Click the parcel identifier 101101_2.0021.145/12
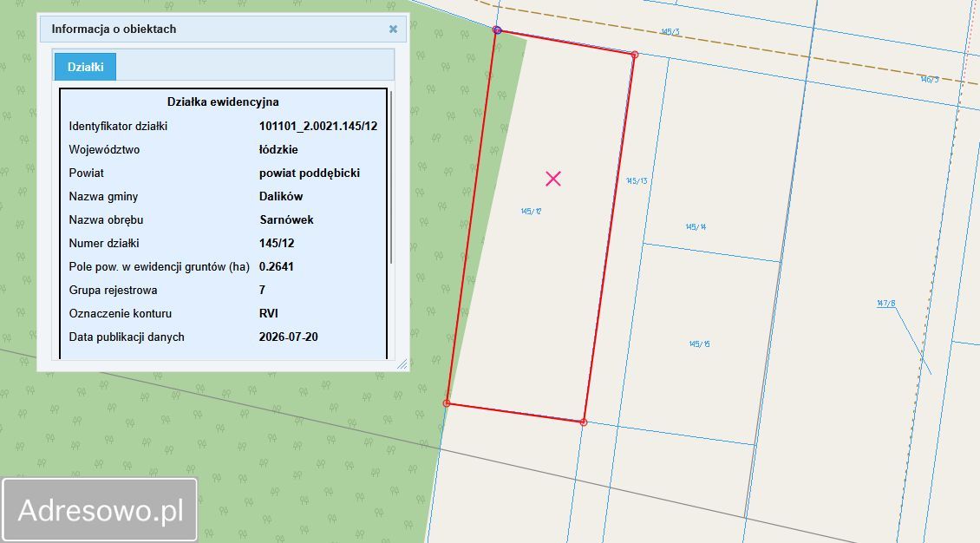The width and height of the screenshot is (980, 543). coord(318,127)
